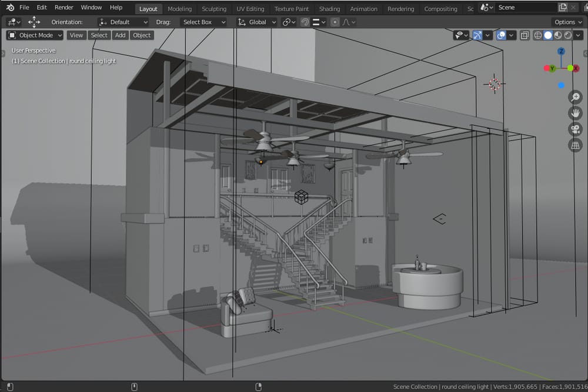Open the Global transform orientation dropdown

257,22
